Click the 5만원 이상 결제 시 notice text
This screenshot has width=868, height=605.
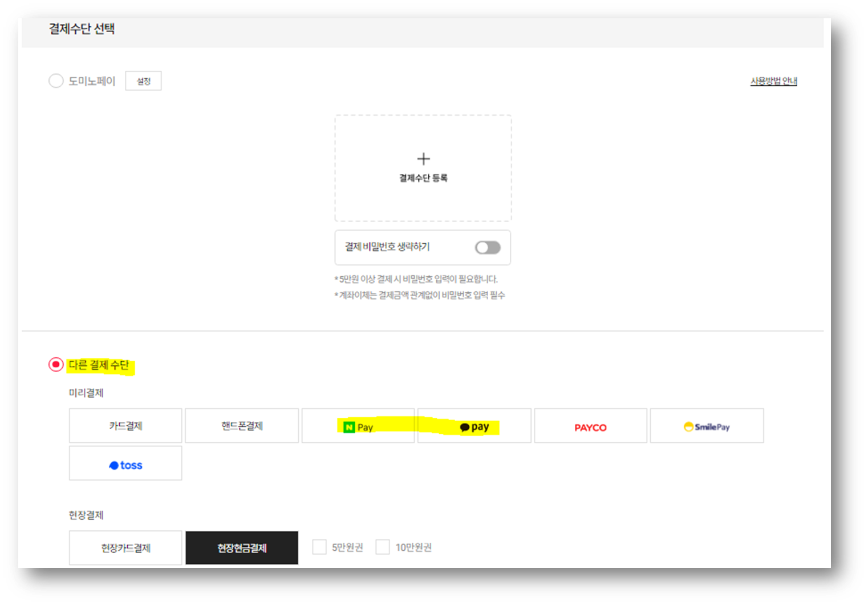click(416, 279)
